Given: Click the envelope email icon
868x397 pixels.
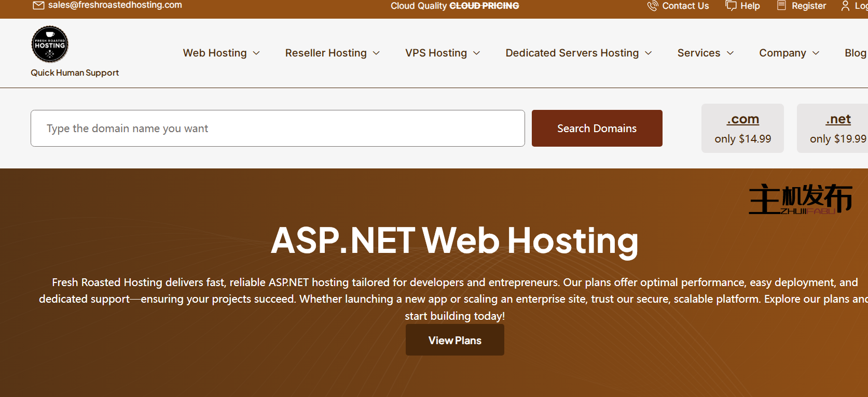Looking at the screenshot, I should coord(38,5).
